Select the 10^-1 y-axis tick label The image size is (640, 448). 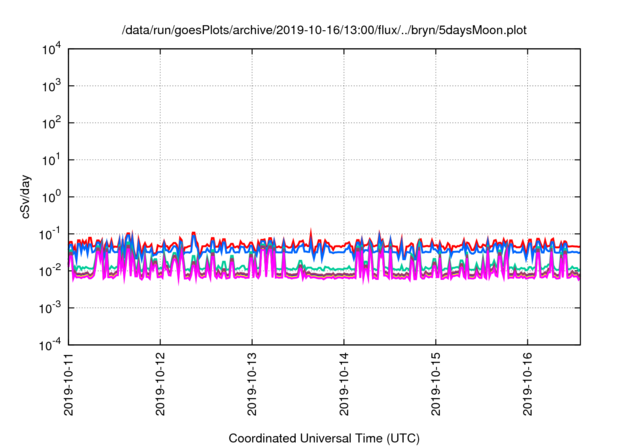50,234
